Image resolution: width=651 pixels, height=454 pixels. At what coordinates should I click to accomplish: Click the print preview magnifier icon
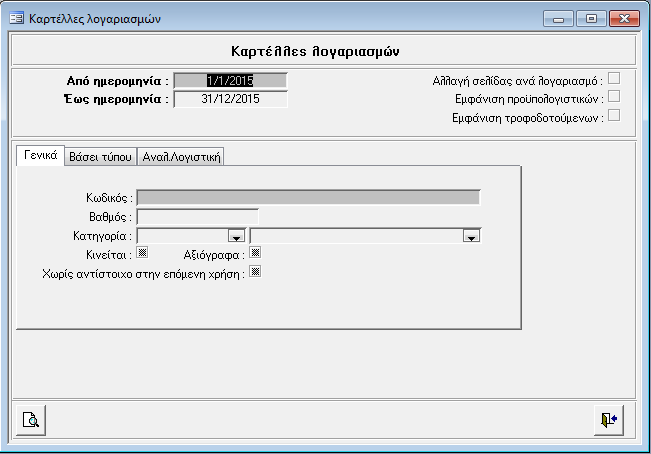(x=32, y=420)
